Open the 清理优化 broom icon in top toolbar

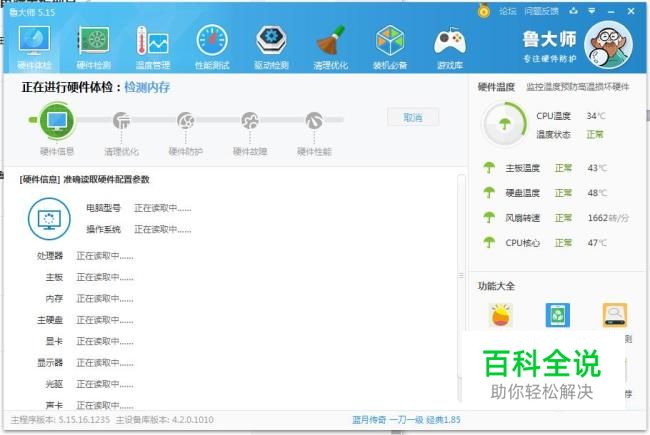(x=330, y=48)
